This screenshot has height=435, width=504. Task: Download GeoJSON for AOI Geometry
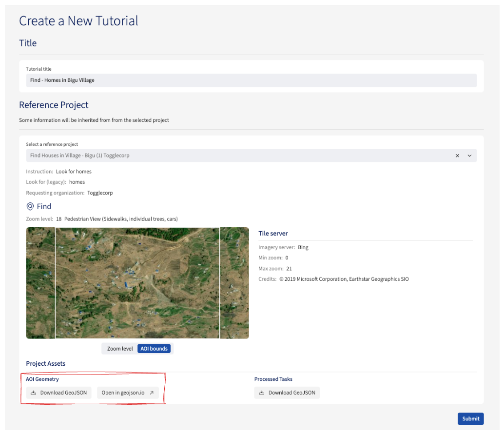pyautogui.click(x=58, y=393)
